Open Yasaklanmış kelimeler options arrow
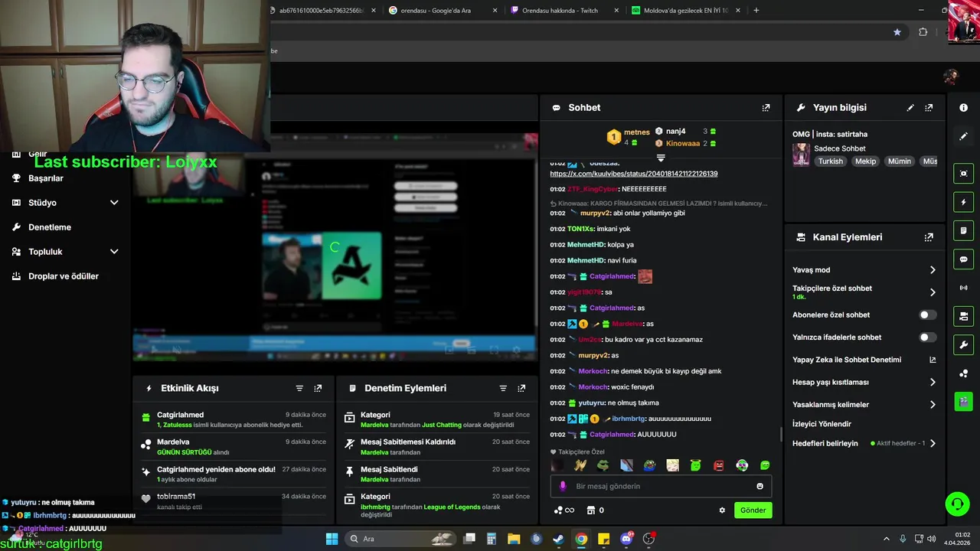 click(933, 405)
